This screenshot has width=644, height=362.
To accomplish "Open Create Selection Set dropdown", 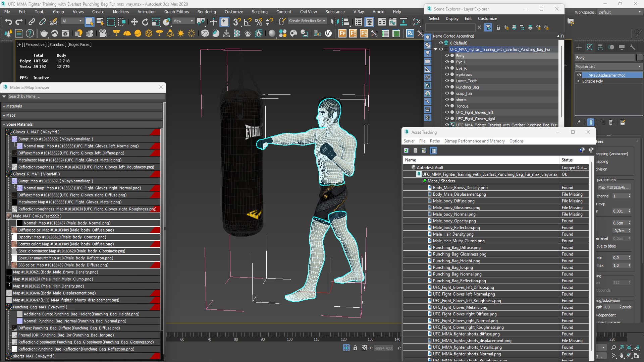I will (307, 21).
